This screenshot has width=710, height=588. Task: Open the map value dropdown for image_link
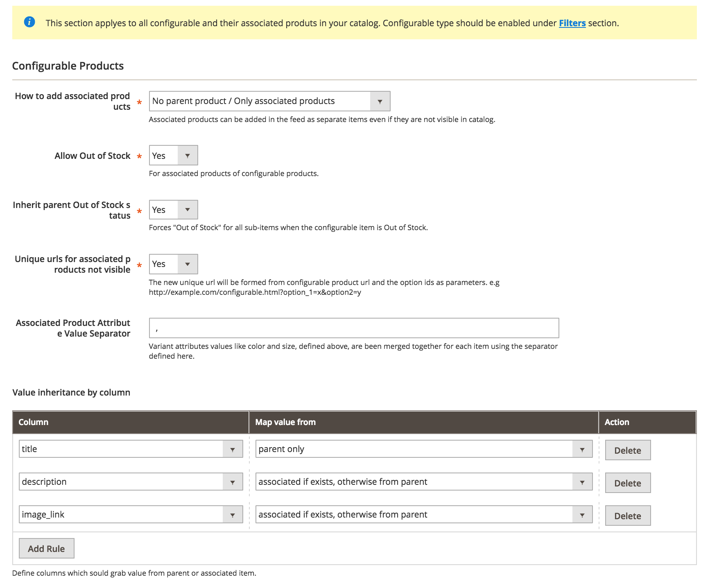coord(424,514)
